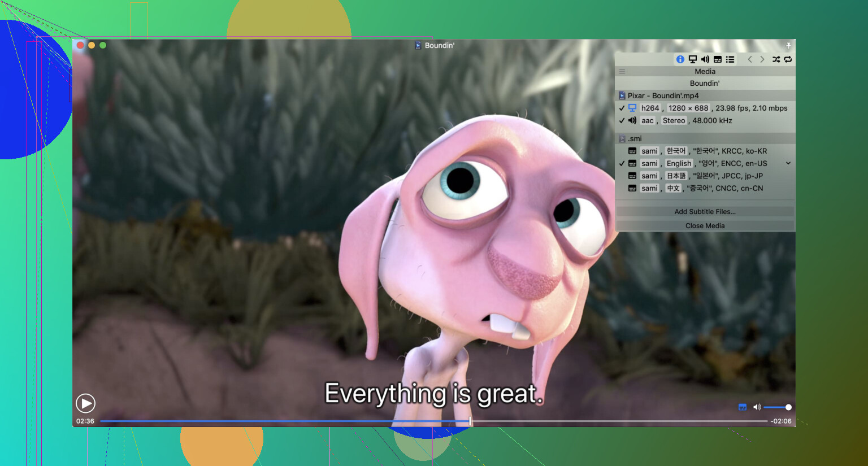Image resolution: width=868 pixels, height=466 pixels.
Task: Show the playlist list icon
Action: click(x=730, y=59)
